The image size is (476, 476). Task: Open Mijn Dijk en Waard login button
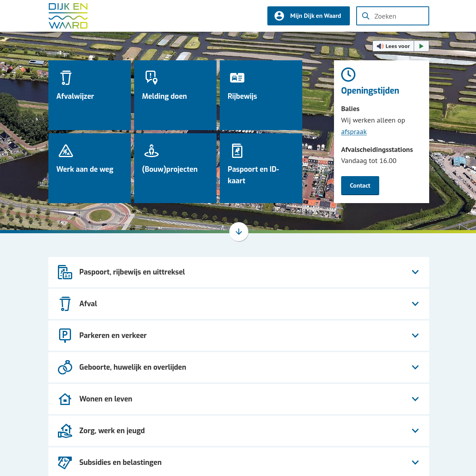click(x=309, y=16)
